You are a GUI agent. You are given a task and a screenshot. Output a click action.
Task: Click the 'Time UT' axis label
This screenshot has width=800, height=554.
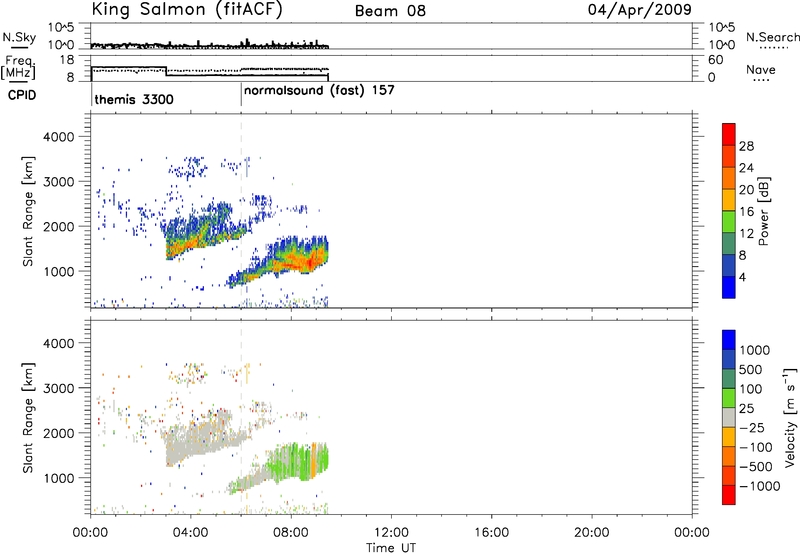[x=391, y=548]
